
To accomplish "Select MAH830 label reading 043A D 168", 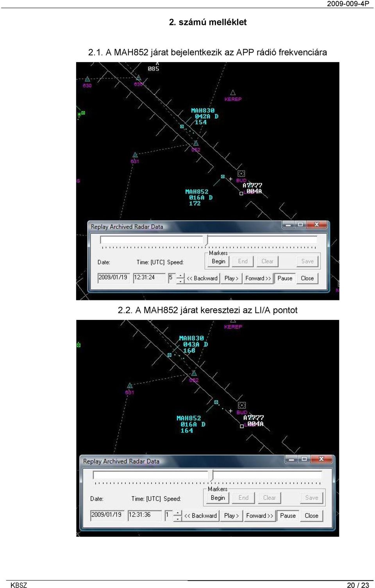I will coord(193,344).
